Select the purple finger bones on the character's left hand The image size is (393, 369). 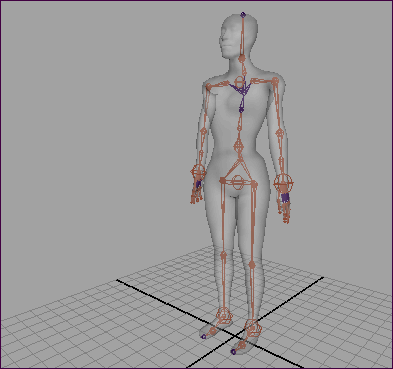285,198
